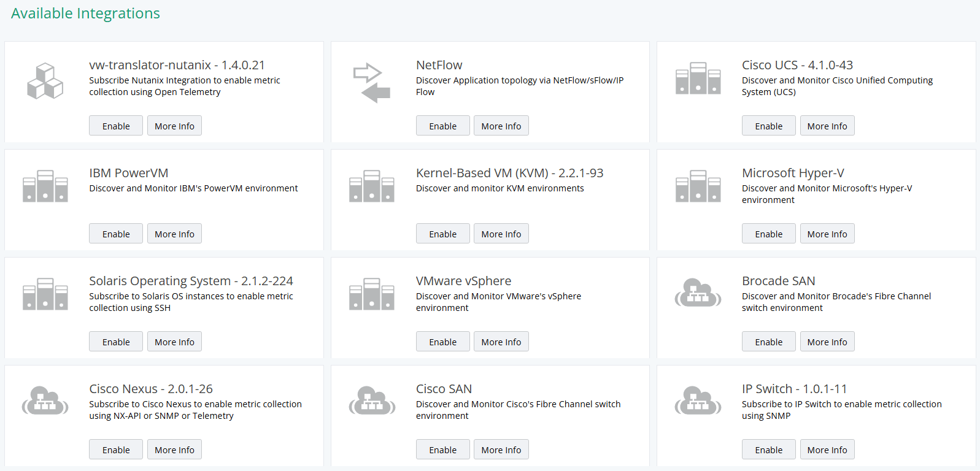This screenshot has height=471, width=980.
Task: Open More Info for IP Switch
Action: click(827, 450)
